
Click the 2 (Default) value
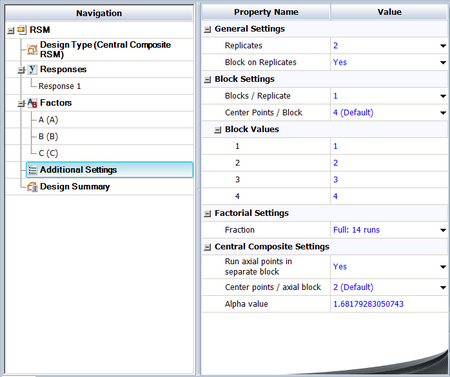point(353,287)
